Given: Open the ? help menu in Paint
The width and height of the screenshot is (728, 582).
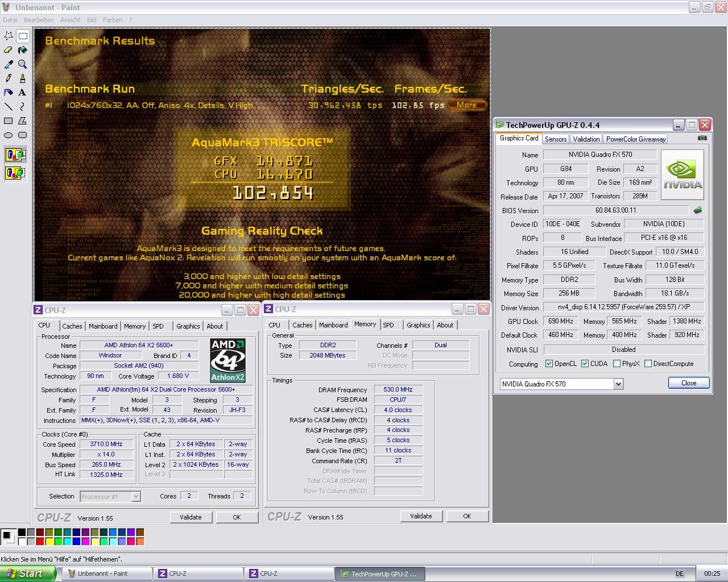Looking at the screenshot, I should [x=130, y=20].
